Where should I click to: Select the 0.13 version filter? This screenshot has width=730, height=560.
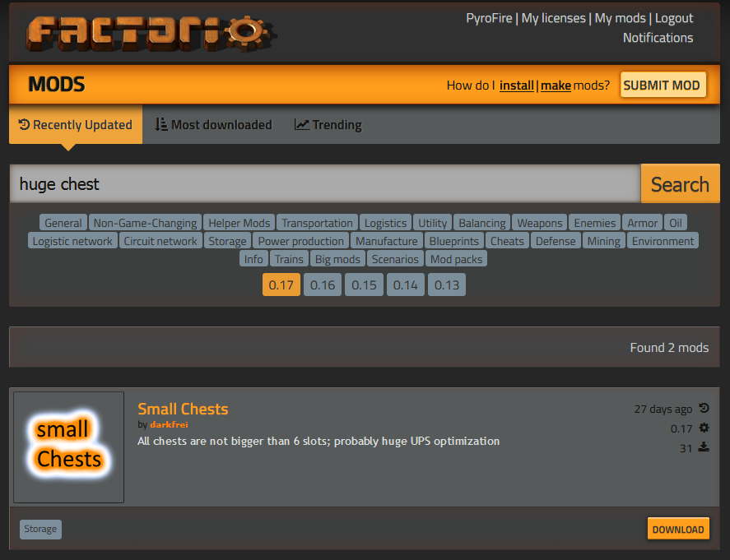tap(447, 285)
